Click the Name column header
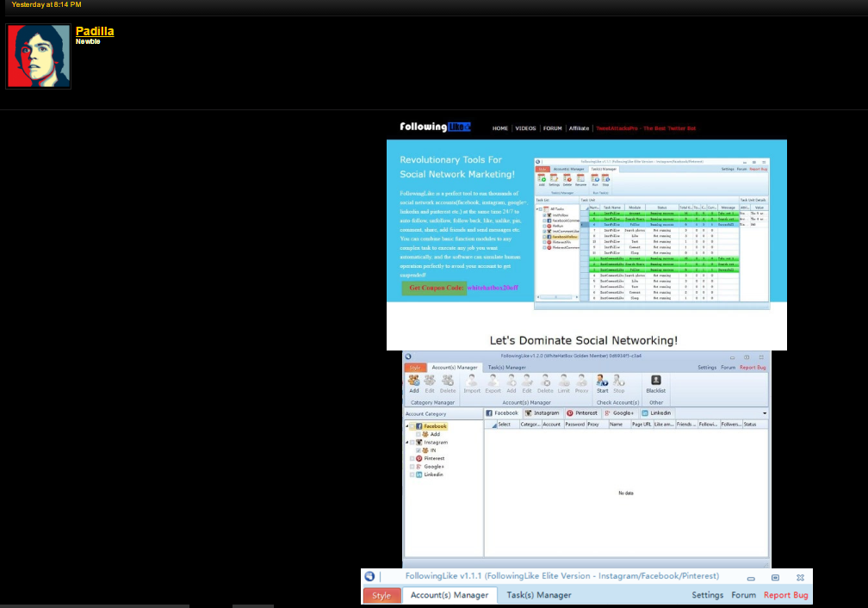This screenshot has height=608, width=868. click(x=619, y=425)
